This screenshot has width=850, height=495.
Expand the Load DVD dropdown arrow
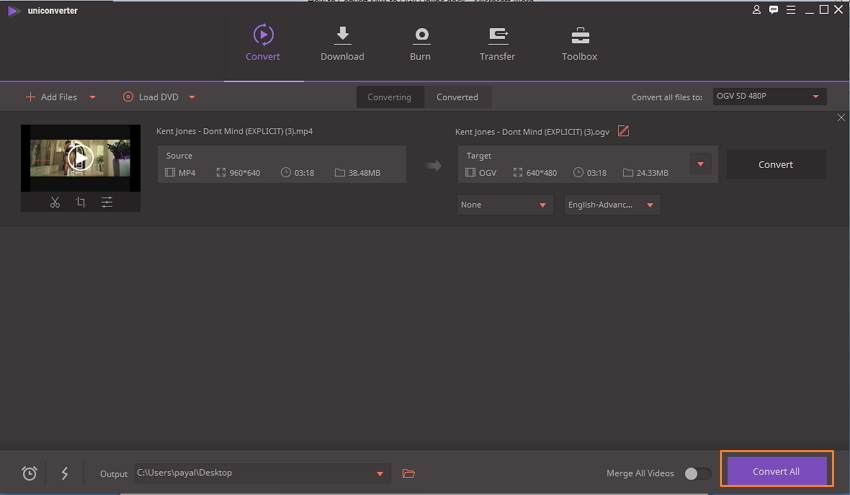pos(192,98)
